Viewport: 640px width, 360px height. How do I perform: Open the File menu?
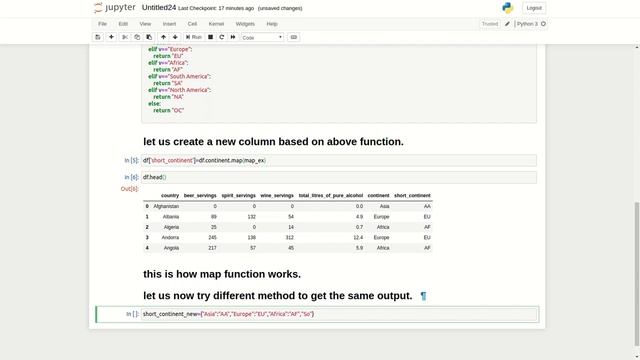pyautogui.click(x=102, y=24)
